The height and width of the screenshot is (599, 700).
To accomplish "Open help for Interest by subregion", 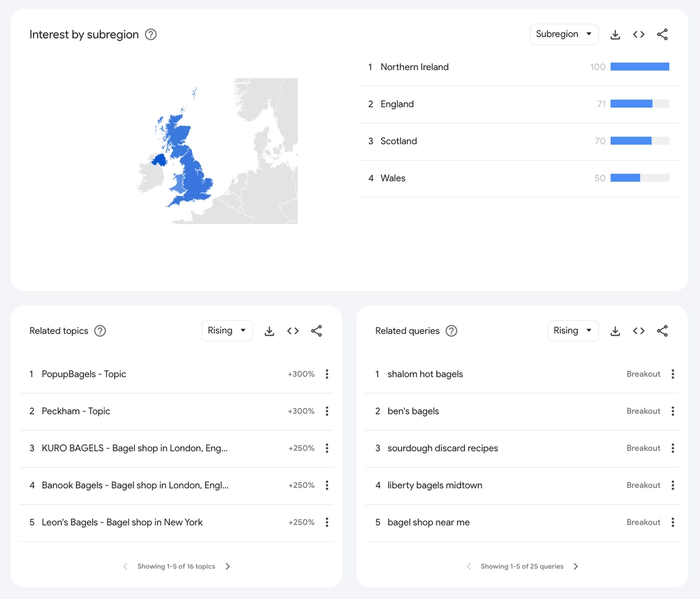I will 151,34.
